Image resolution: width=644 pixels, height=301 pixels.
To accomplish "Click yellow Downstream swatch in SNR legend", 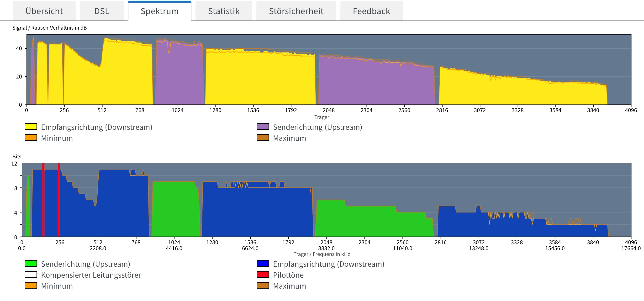I will pyautogui.click(x=31, y=127).
